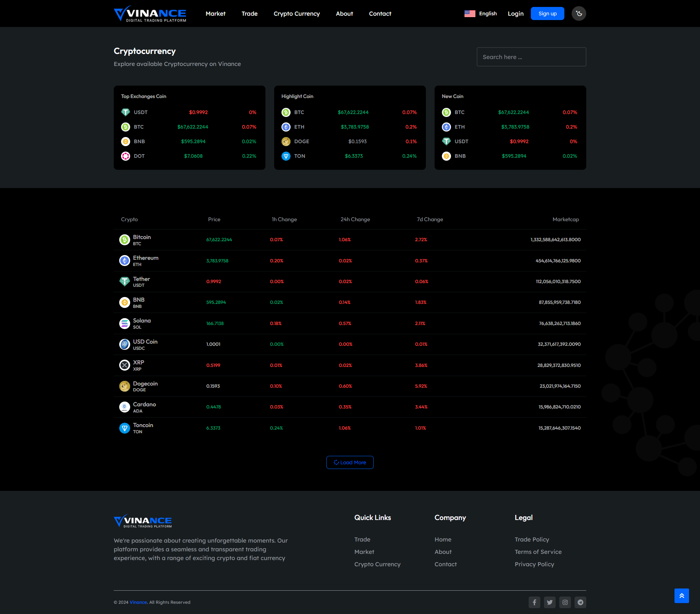The width and height of the screenshot is (700, 614).
Task: Open the Twitter social icon
Action: (549, 602)
